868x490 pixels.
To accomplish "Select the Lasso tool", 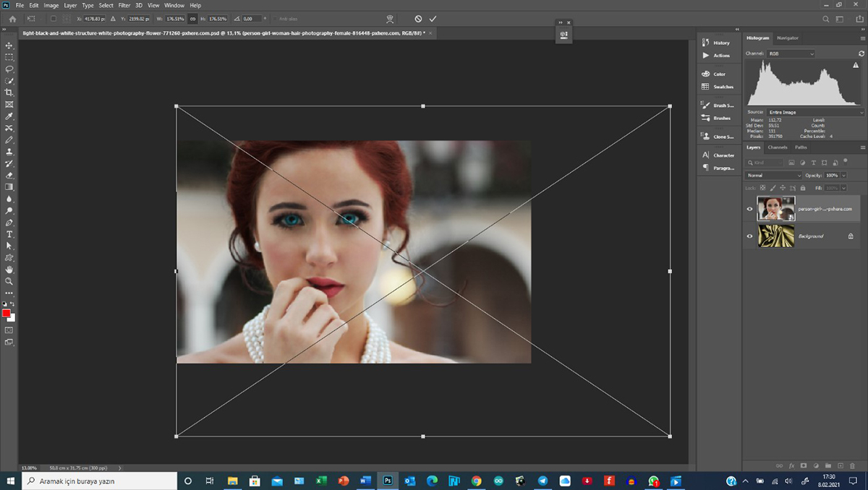I will [x=9, y=69].
